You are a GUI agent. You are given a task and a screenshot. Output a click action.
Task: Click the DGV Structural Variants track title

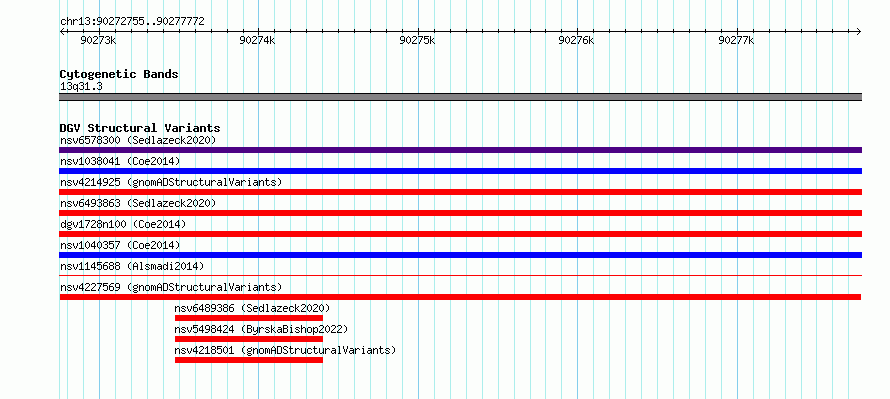click(140, 128)
